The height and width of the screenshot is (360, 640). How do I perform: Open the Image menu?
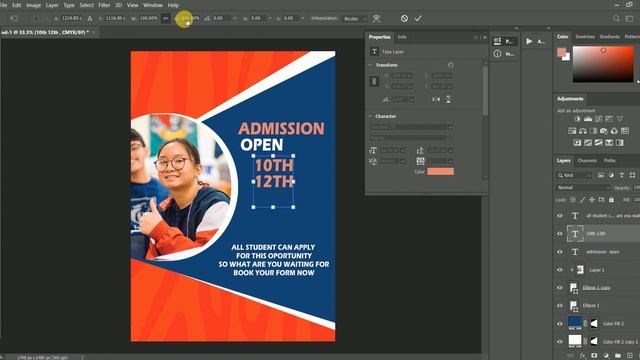point(33,5)
